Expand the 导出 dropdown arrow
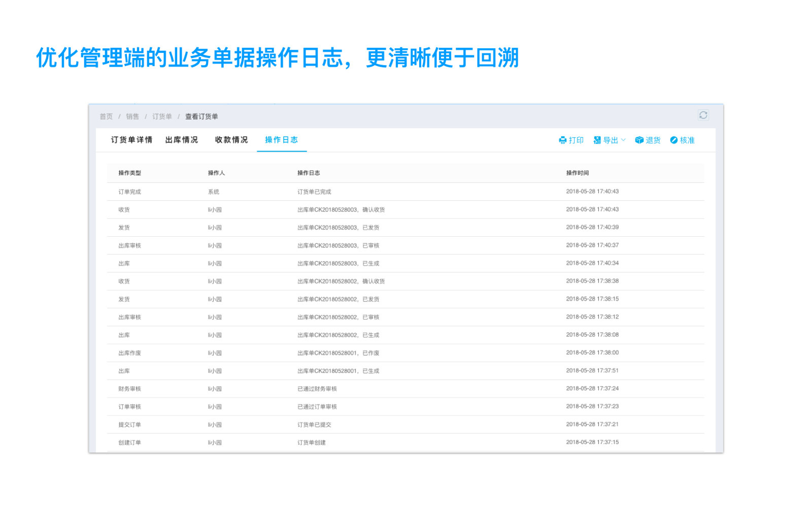Image resolution: width=812 pixels, height=508 pixels. tap(624, 140)
